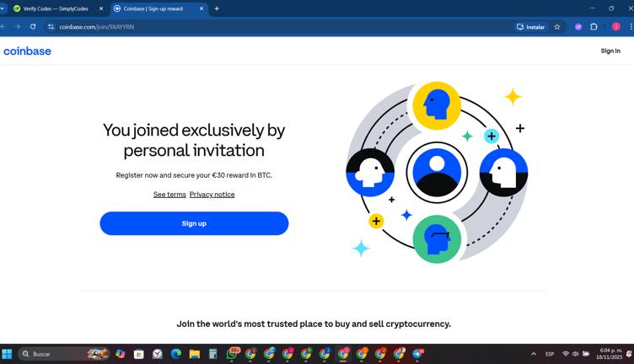Open the Windows Start menu

pyautogui.click(x=7, y=354)
